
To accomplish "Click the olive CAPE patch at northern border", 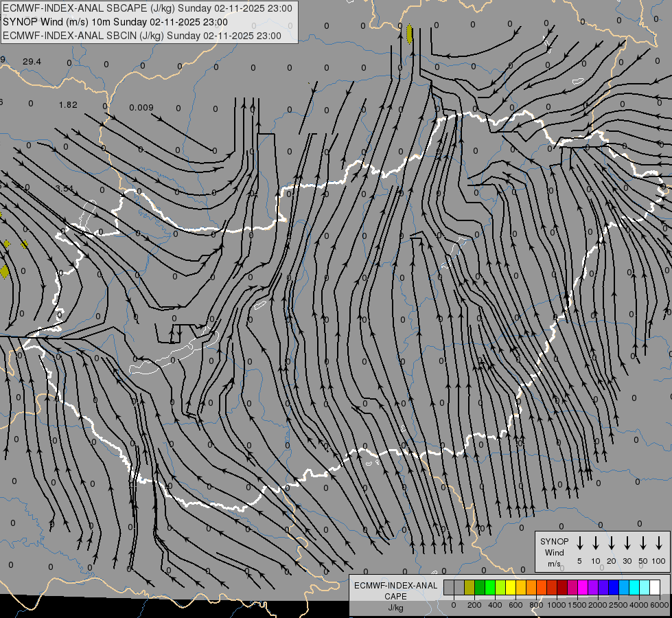I will pyautogui.click(x=409, y=34).
